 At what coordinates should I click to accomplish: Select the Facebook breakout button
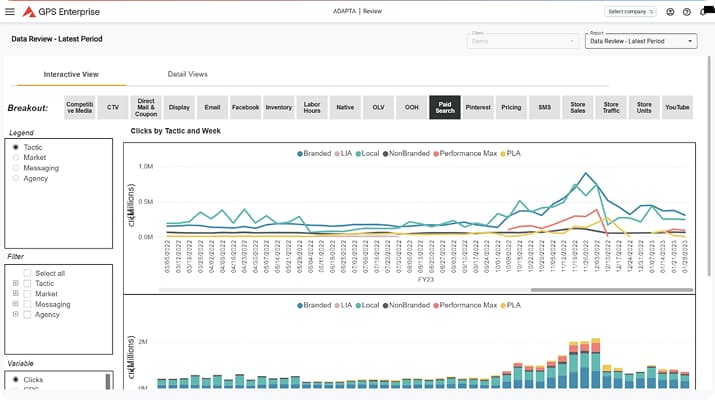click(x=245, y=107)
